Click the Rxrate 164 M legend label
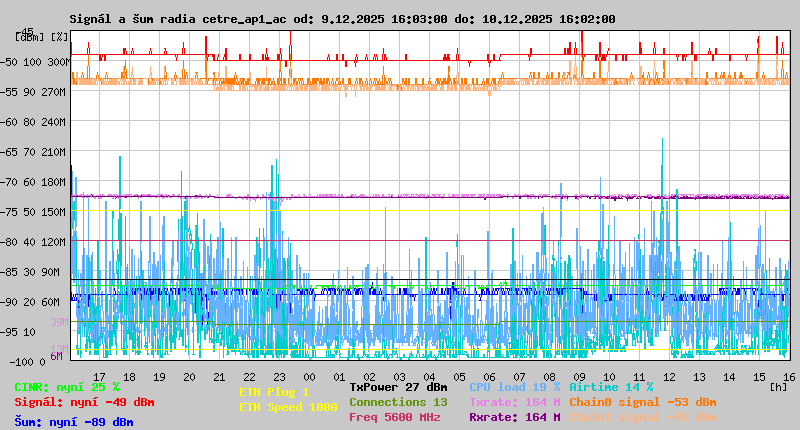800x430 pixels. 514,417
